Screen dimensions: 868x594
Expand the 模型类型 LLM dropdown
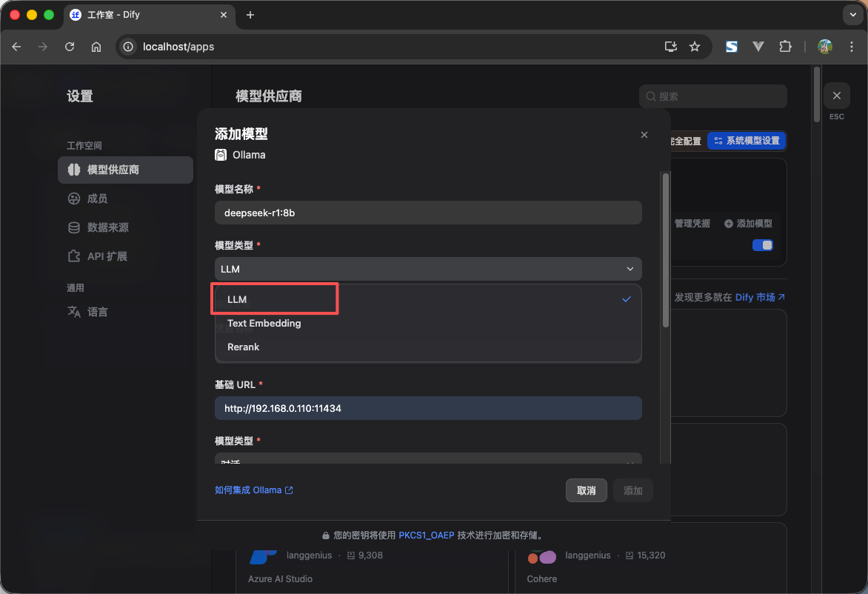(428, 269)
